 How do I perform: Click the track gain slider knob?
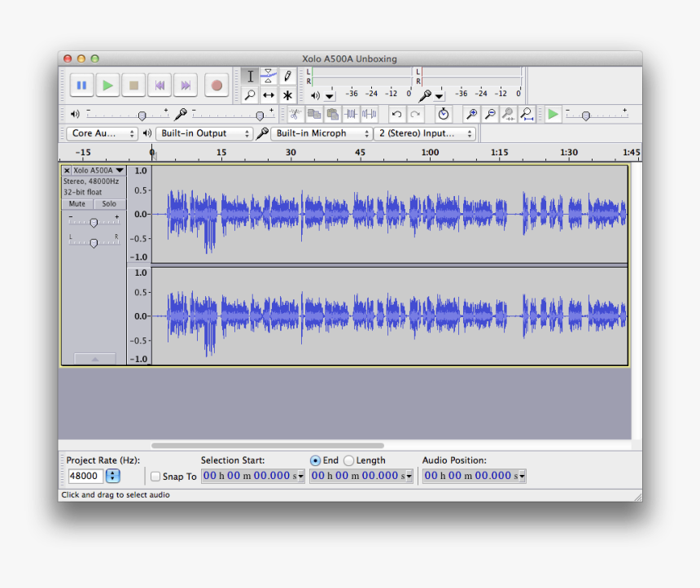tap(94, 223)
